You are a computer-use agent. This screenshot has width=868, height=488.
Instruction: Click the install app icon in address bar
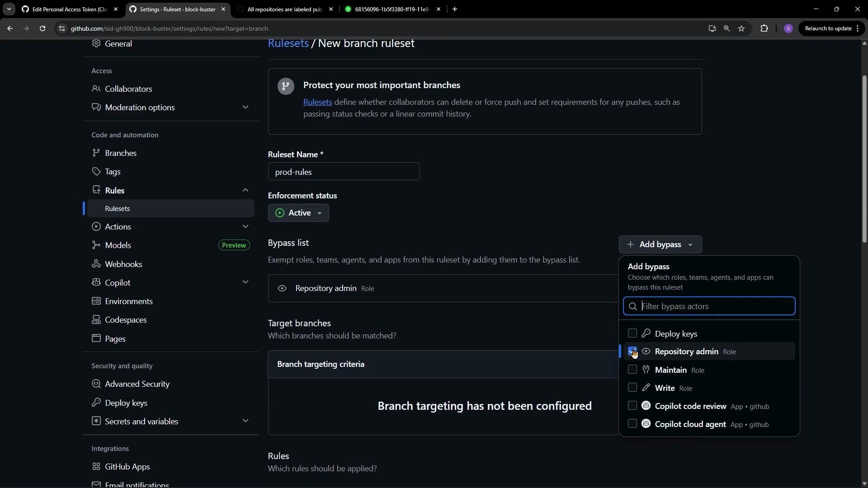[712, 28]
